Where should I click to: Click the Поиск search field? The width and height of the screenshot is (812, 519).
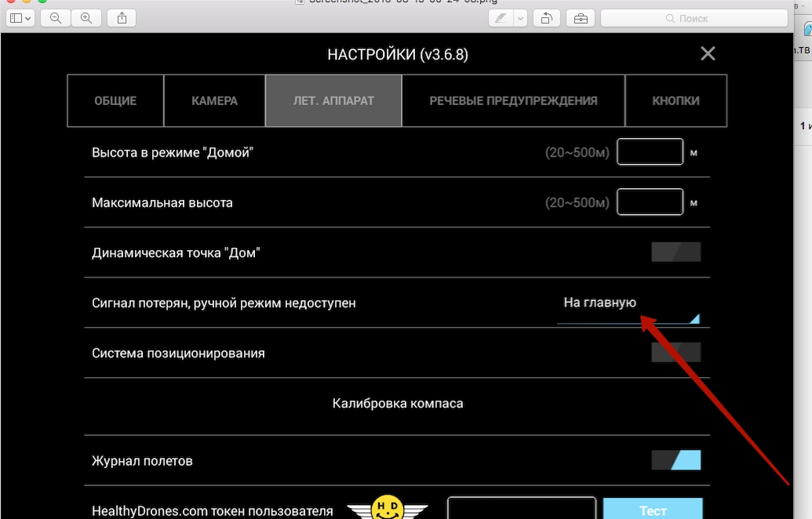[x=694, y=18]
